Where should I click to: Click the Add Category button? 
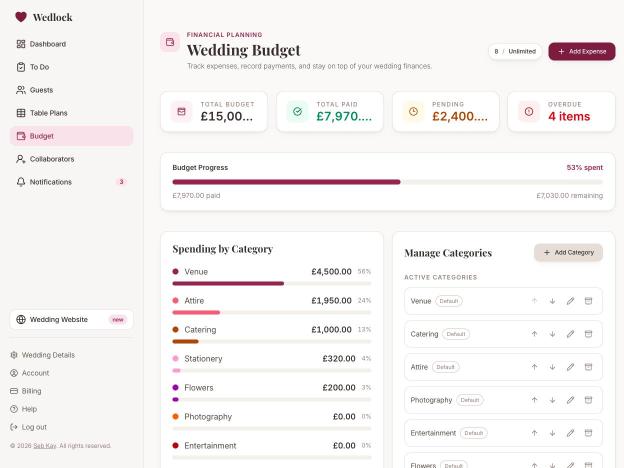pos(568,252)
